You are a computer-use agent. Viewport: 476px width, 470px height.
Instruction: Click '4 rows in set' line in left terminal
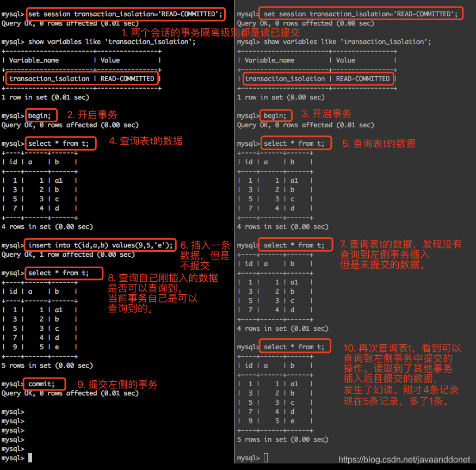[x=47, y=227]
